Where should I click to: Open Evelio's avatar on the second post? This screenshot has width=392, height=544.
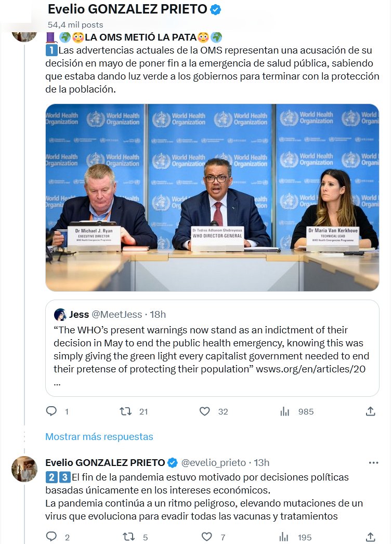24,469
